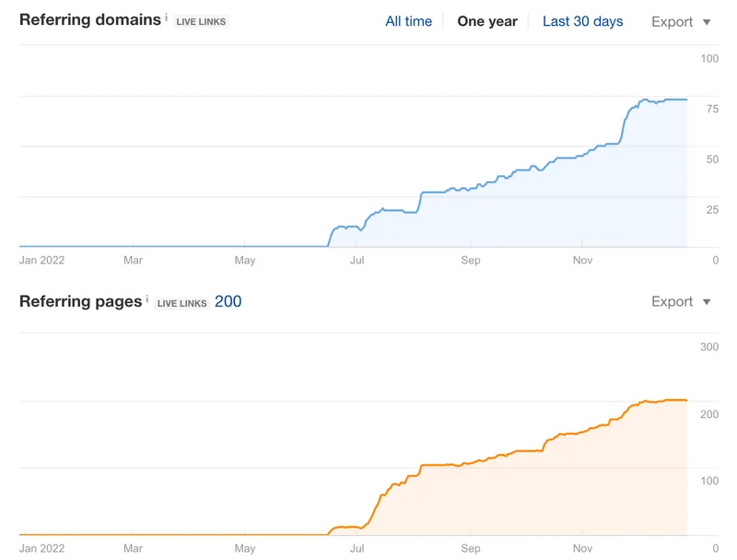Switch to Last 30 days view
The height and width of the screenshot is (560, 737).
582,21
